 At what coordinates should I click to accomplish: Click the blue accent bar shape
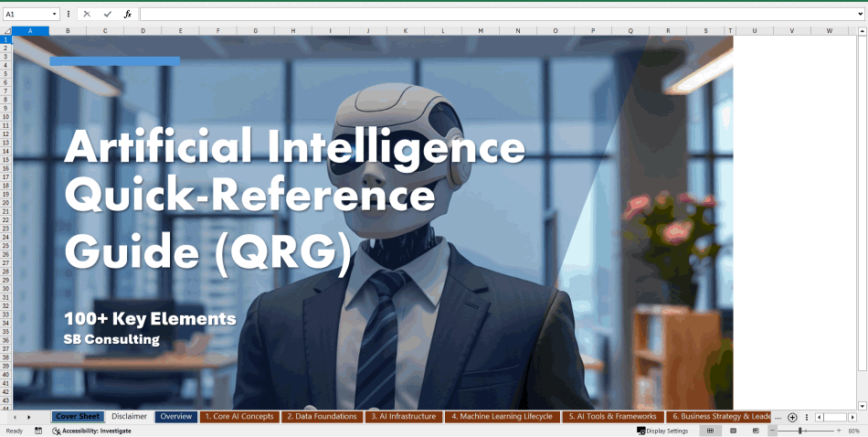(114, 61)
